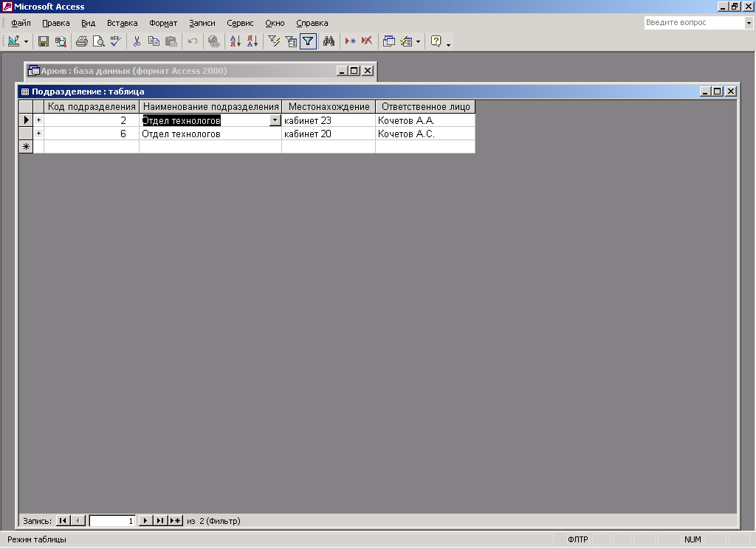This screenshot has width=756, height=549.
Task: Go to last record navigation button
Action: point(160,520)
